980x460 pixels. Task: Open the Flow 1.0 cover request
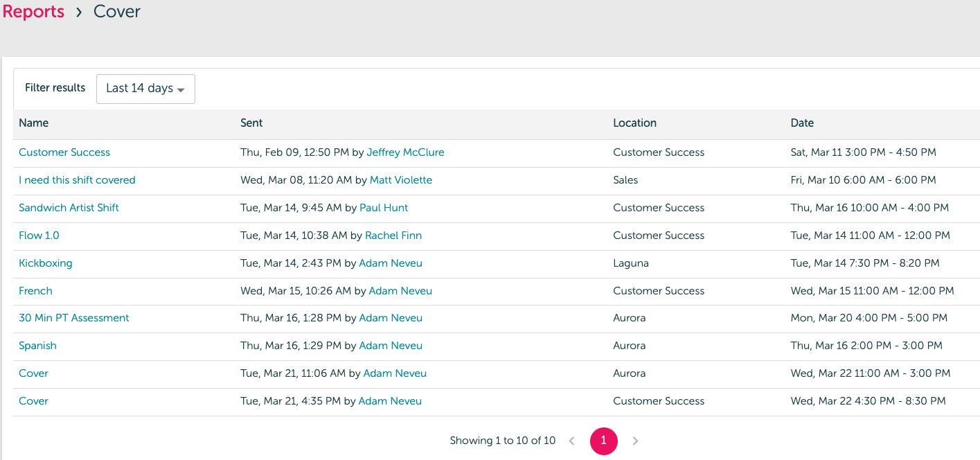[39, 236]
